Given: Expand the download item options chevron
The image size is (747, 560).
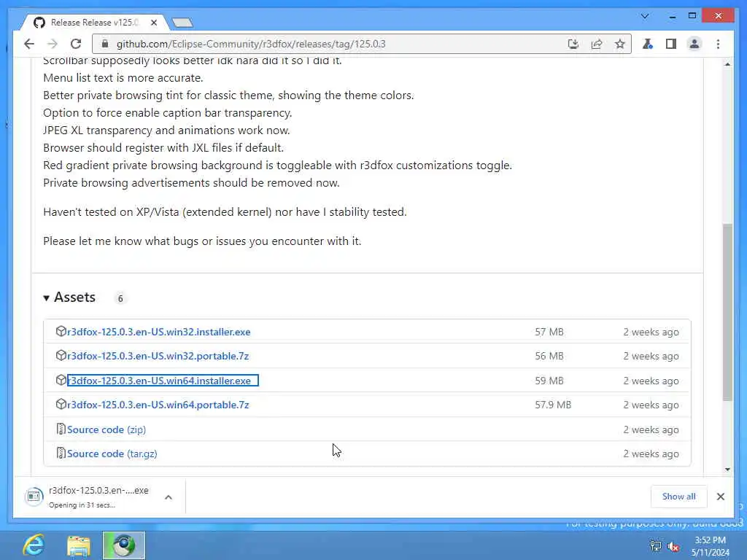Looking at the screenshot, I should 169,497.
